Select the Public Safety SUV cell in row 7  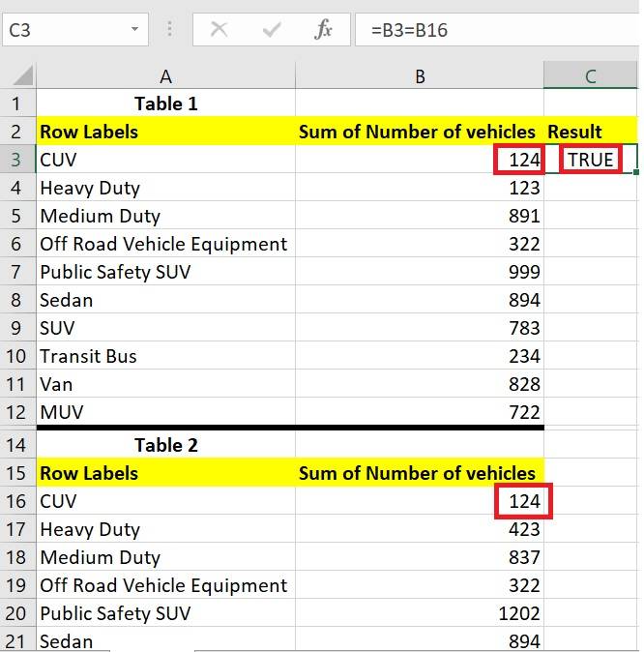click(x=165, y=272)
